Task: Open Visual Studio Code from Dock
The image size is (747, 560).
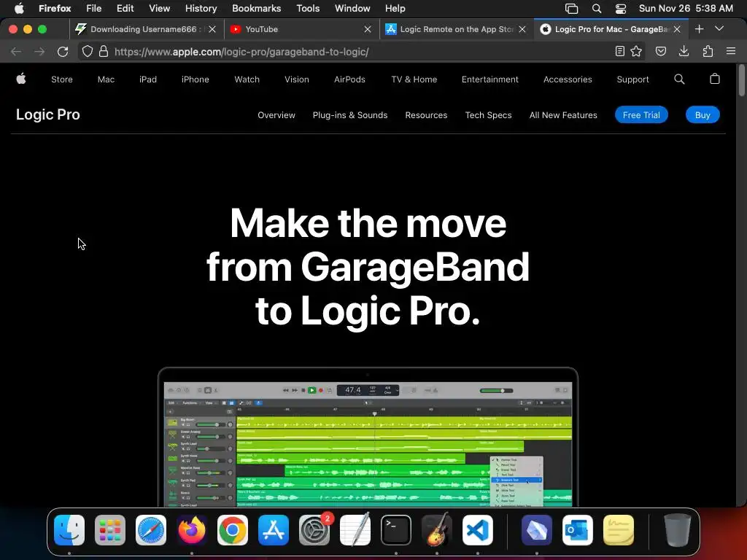Action: pyautogui.click(x=477, y=530)
